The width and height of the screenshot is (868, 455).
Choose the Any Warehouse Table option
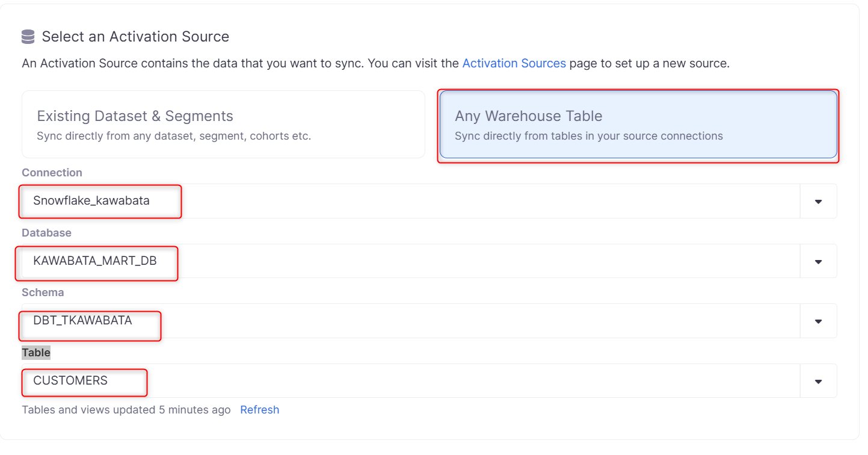click(x=638, y=125)
